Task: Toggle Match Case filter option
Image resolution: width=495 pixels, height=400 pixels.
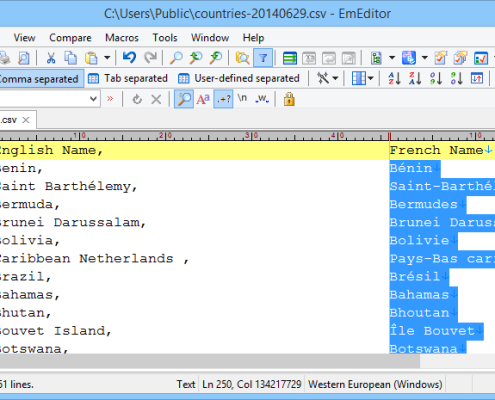Action: pyautogui.click(x=203, y=99)
